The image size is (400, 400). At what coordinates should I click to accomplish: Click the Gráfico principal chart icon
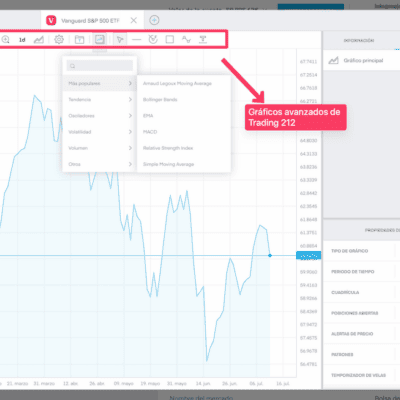coord(333,60)
